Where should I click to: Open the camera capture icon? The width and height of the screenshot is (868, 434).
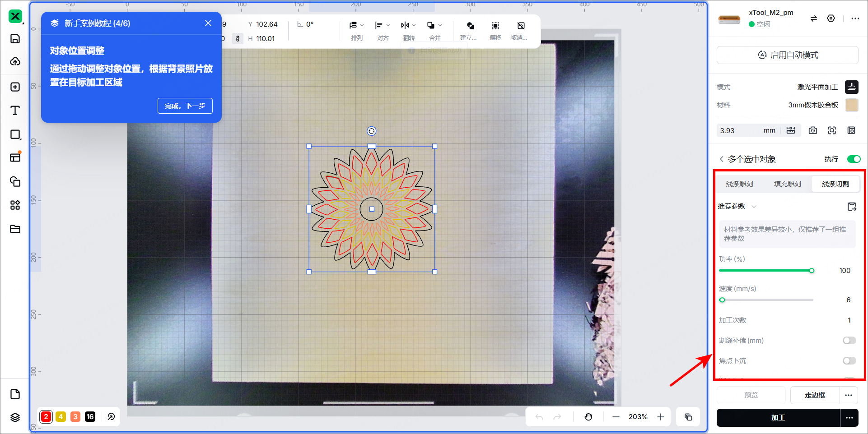(x=813, y=130)
